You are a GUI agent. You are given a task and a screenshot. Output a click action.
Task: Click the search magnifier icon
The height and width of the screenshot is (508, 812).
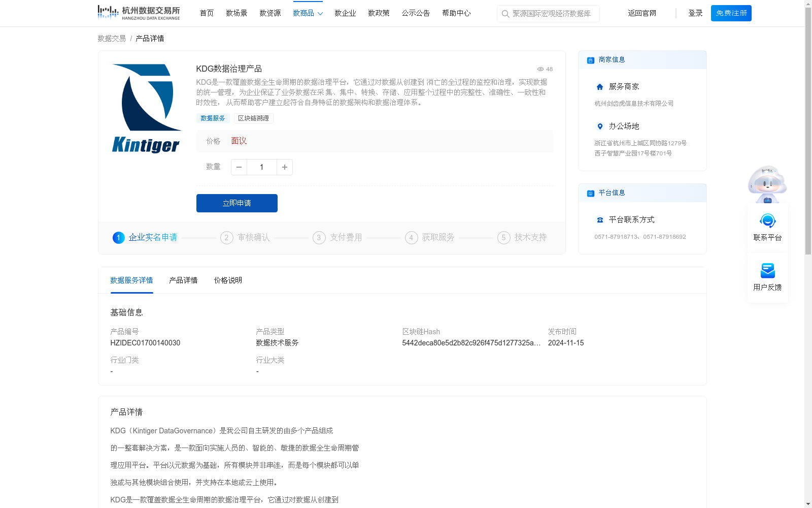tap(505, 14)
